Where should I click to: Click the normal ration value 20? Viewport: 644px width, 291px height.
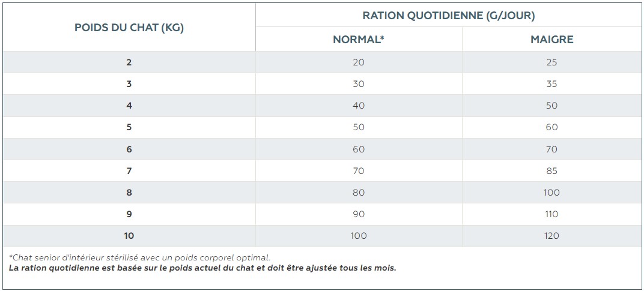point(359,62)
